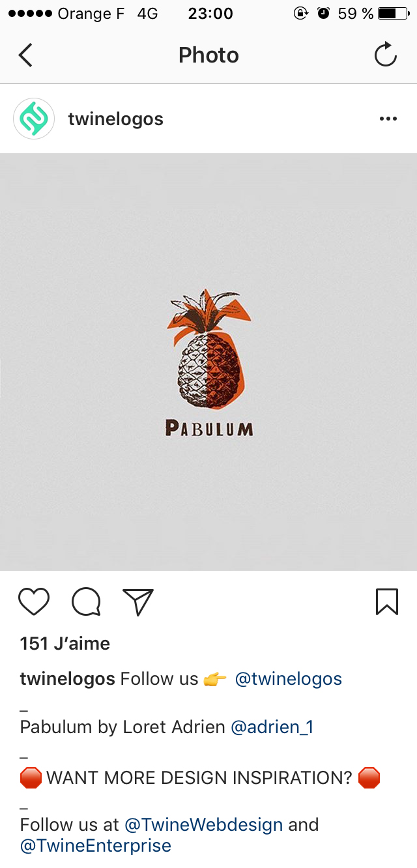Viewport: 417px width, 868px height.
Task: Open the twinelogos username in the header
Action: pyautogui.click(x=115, y=119)
